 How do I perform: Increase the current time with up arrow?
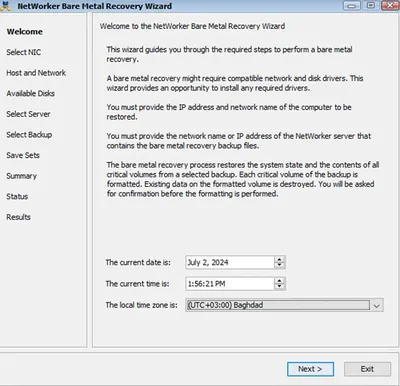pyautogui.click(x=280, y=281)
